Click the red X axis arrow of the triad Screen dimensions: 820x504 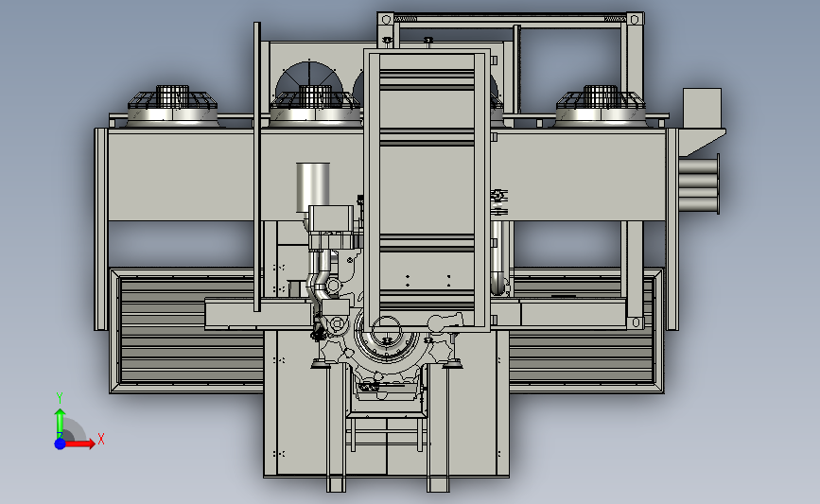pyautogui.click(x=79, y=443)
